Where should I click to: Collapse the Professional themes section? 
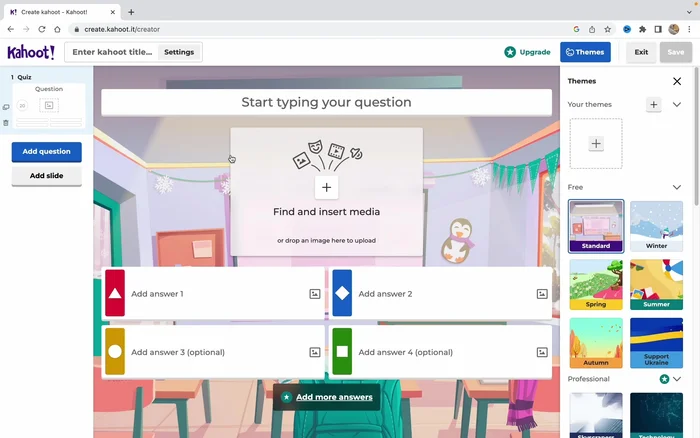(x=677, y=379)
